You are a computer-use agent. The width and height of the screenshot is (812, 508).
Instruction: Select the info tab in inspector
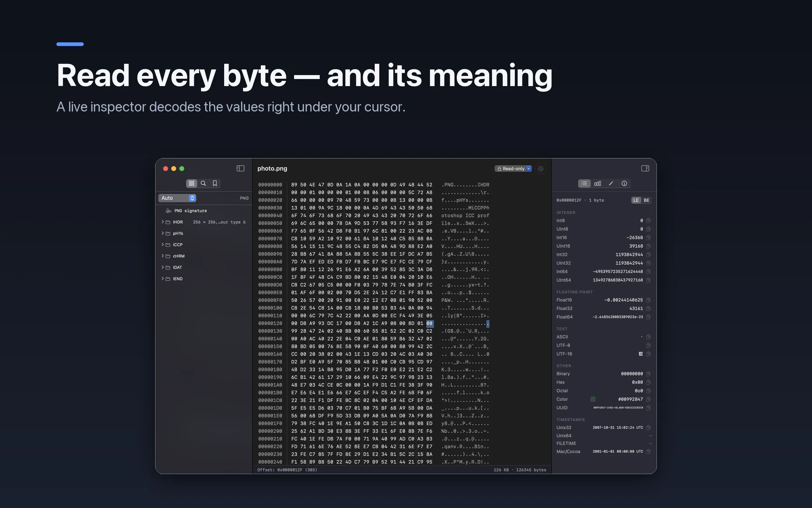pos(624,183)
